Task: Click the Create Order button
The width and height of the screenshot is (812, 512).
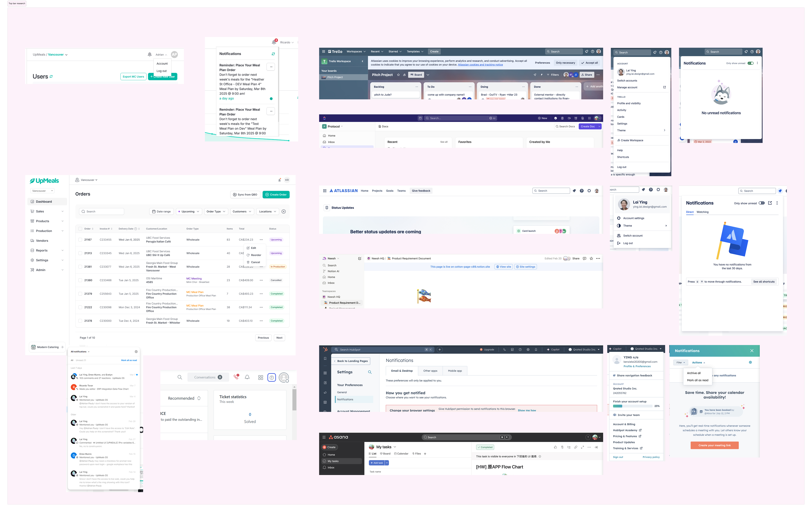Action: click(x=276, y=195)
